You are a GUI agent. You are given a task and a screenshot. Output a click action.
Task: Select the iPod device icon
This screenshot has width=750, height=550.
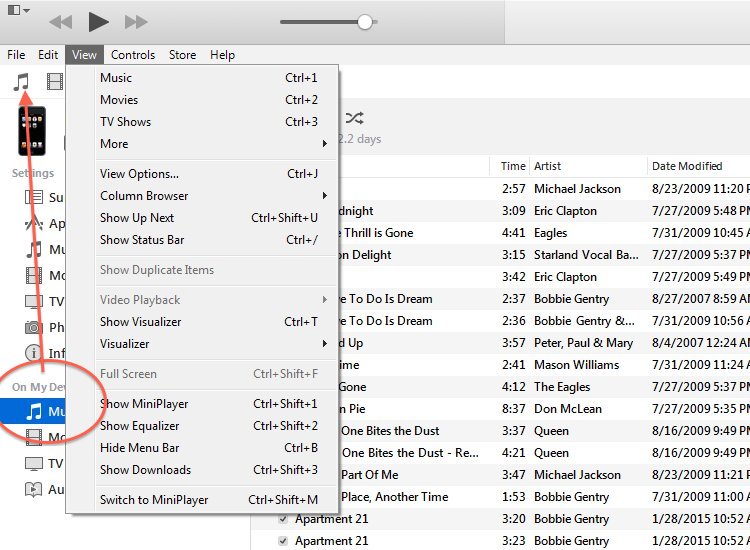[x=32, y=131]
